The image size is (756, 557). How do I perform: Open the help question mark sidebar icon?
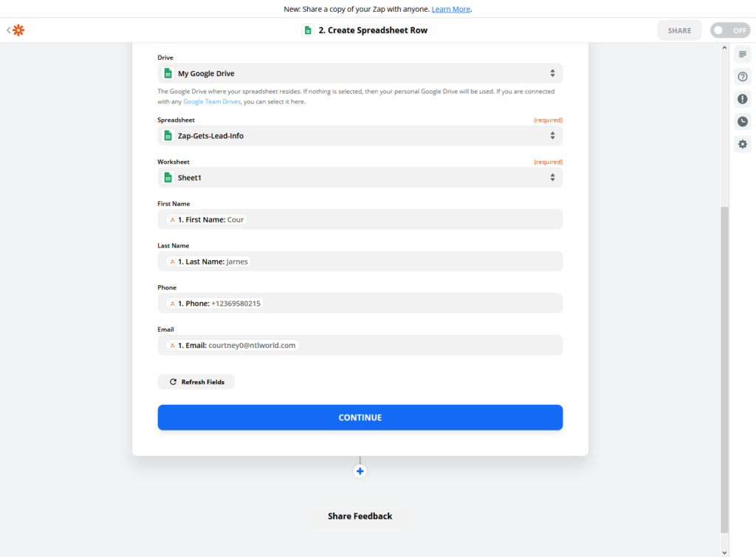click(x=743, y=77)
